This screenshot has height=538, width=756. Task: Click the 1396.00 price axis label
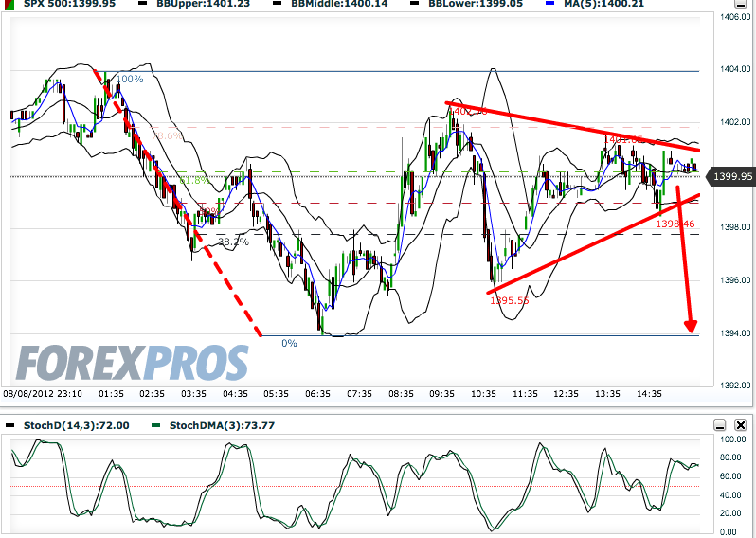pos(735,280)
